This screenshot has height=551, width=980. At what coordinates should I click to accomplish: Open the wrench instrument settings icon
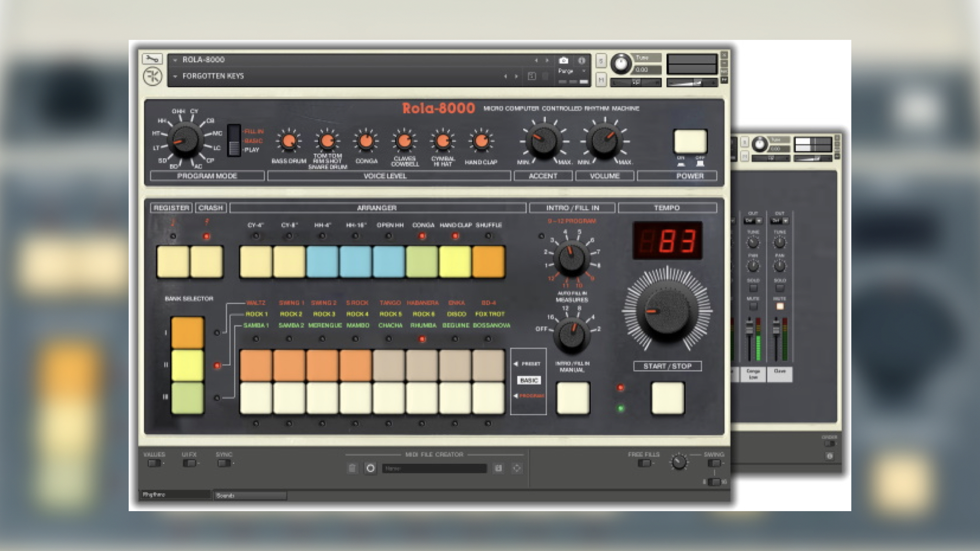152,59
